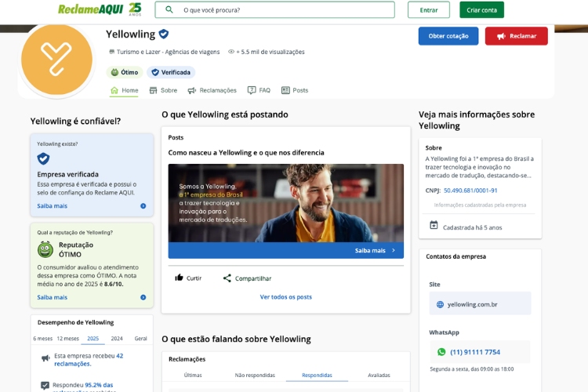
Task: Click the checkmark icon beside Respondeu 95.2%
Action: point(45,385)
